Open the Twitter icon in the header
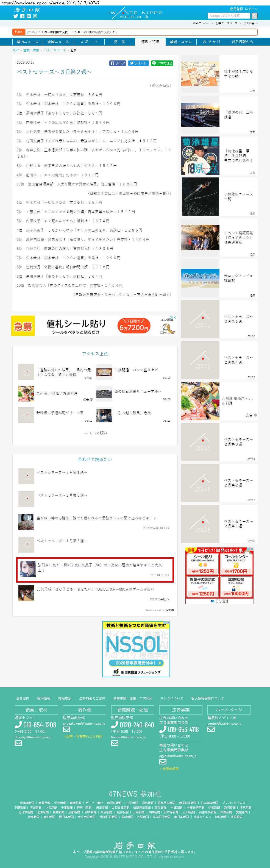This screenshot has height=868, width=270. (15, 16)
